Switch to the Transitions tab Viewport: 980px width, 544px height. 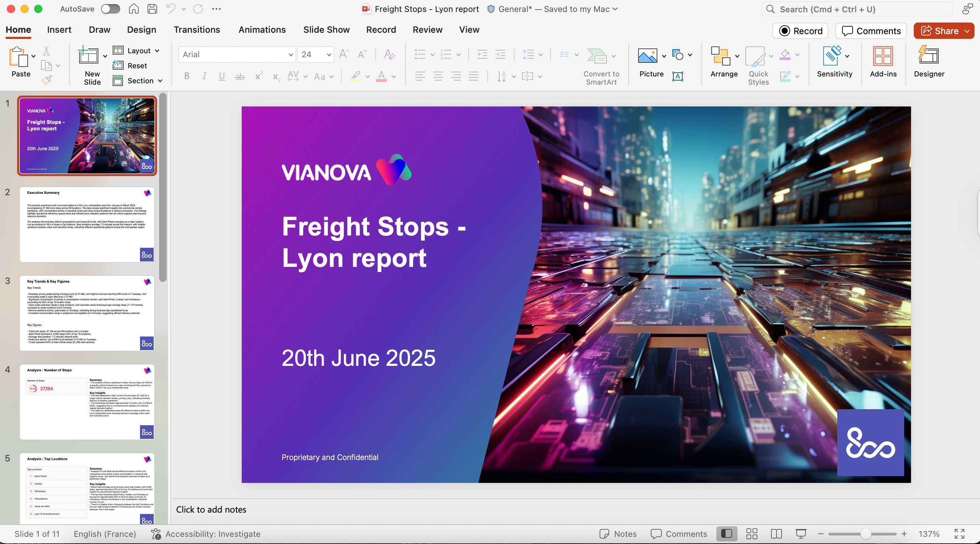point(197,30)
